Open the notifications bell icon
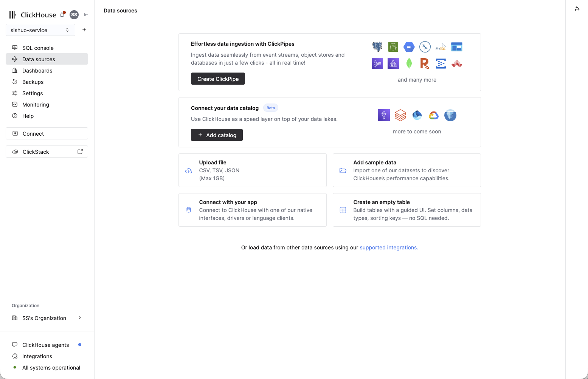 click(62, 15)
